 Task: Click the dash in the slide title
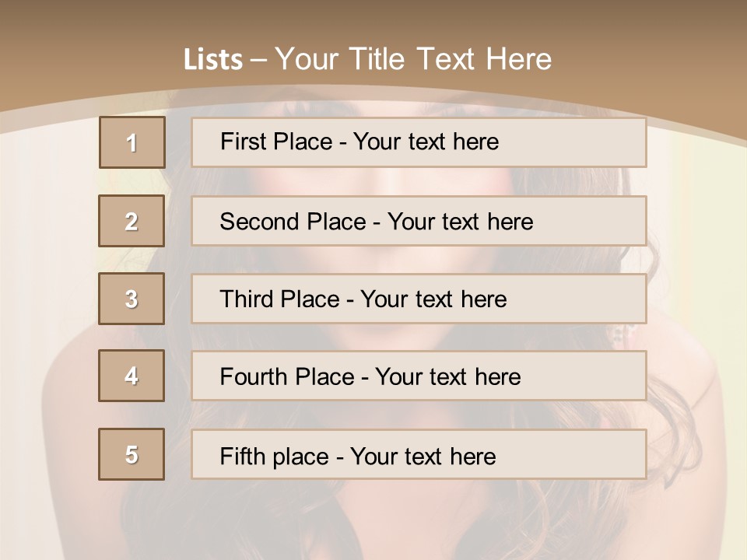point(258,60)
